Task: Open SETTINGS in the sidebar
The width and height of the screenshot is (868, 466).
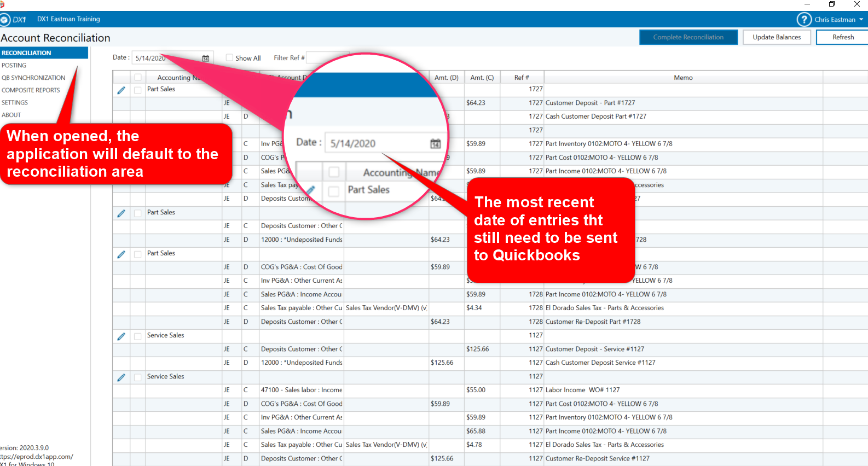Action: pyautogui.click(x=15, y=102)
